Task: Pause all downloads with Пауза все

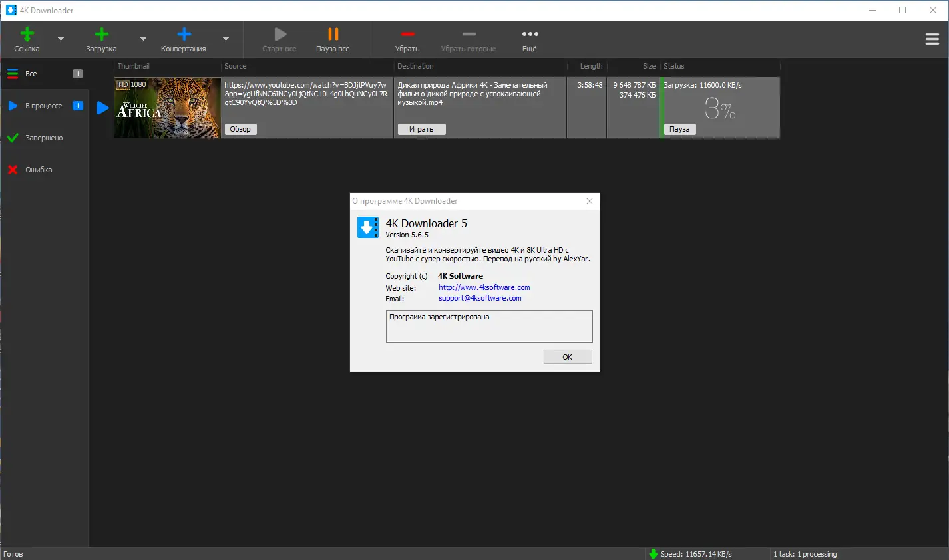Action: click(332, 39)
